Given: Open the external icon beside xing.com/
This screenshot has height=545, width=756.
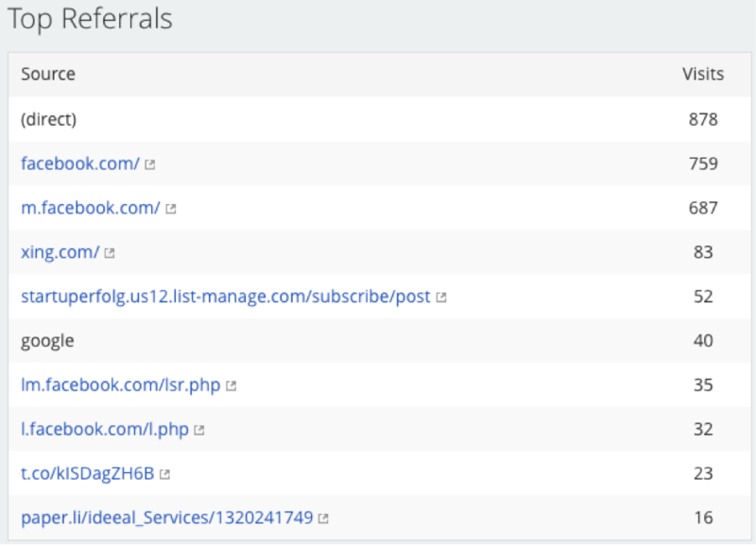Looking at the screenshot, I should (x=110, y=253).
